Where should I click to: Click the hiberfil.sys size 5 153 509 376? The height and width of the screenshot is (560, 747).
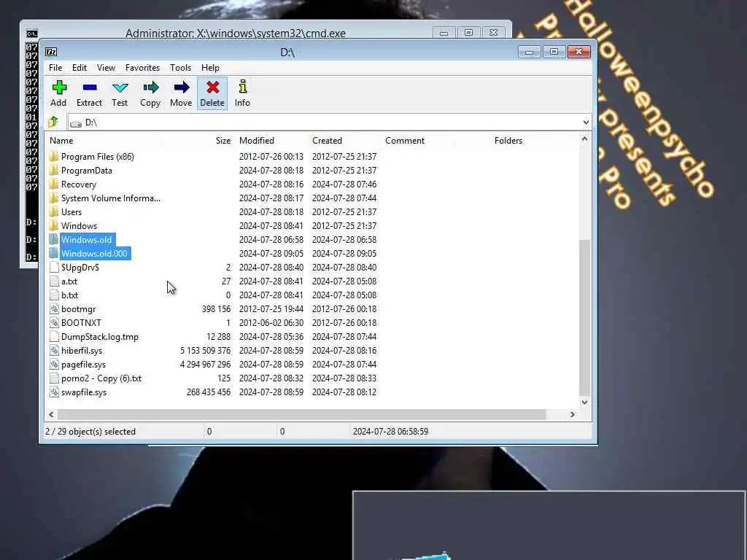pos(205,351)
